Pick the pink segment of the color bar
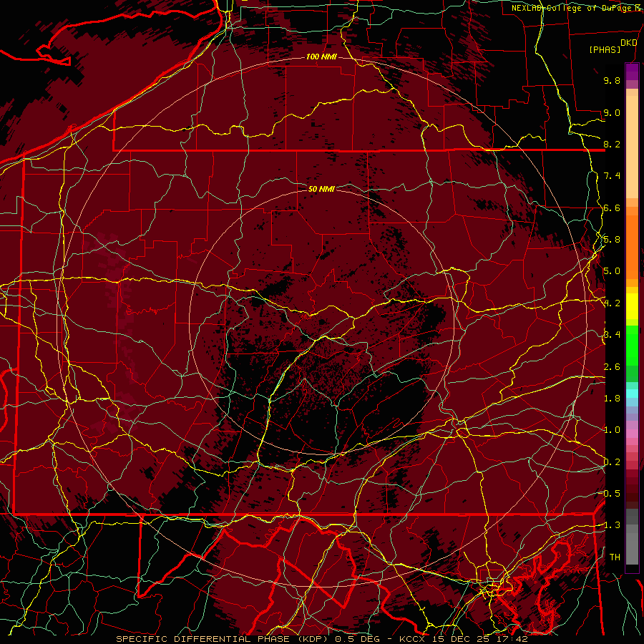 (632, 434)
